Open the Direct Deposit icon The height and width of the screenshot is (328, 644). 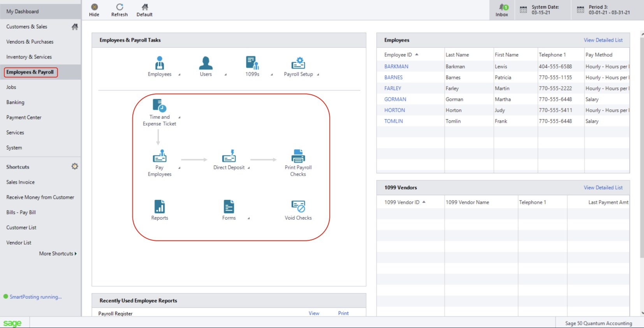tap(229, 156)
